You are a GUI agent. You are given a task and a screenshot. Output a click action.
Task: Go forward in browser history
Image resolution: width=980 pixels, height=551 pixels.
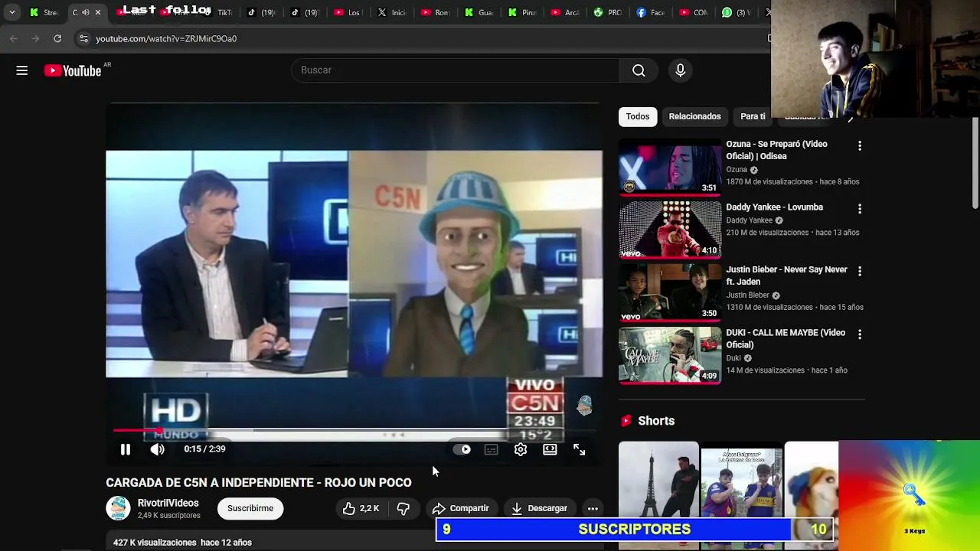click(35, 38)
